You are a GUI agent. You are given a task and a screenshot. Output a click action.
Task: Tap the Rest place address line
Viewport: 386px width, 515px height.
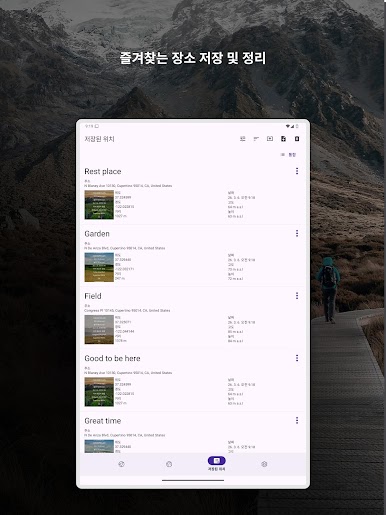click(128, 186)
